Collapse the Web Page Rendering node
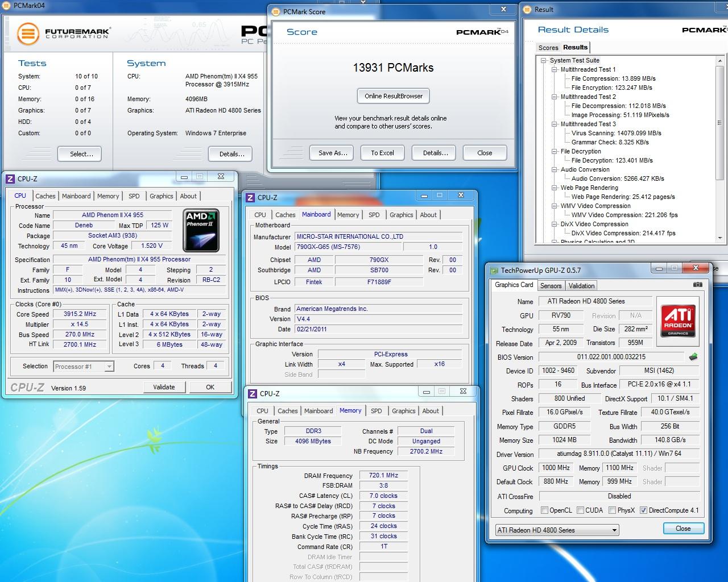Screen dimensions: 728x582 pyautogui.click(x=555, y=188)
